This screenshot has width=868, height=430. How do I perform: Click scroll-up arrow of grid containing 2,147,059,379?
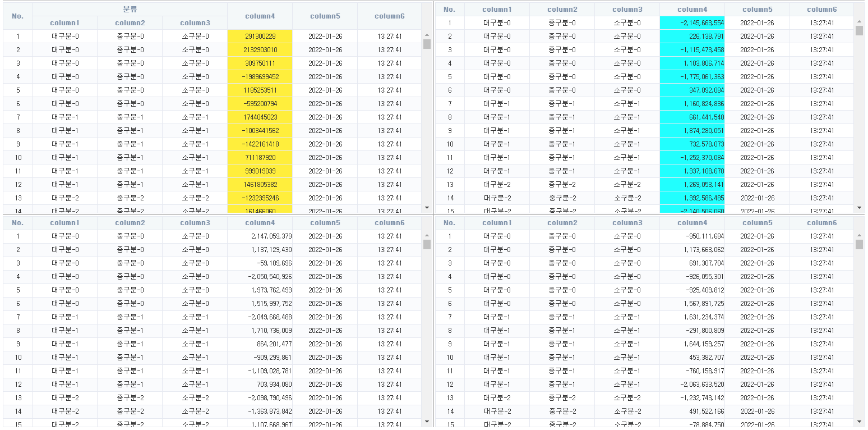pos(427,235)
